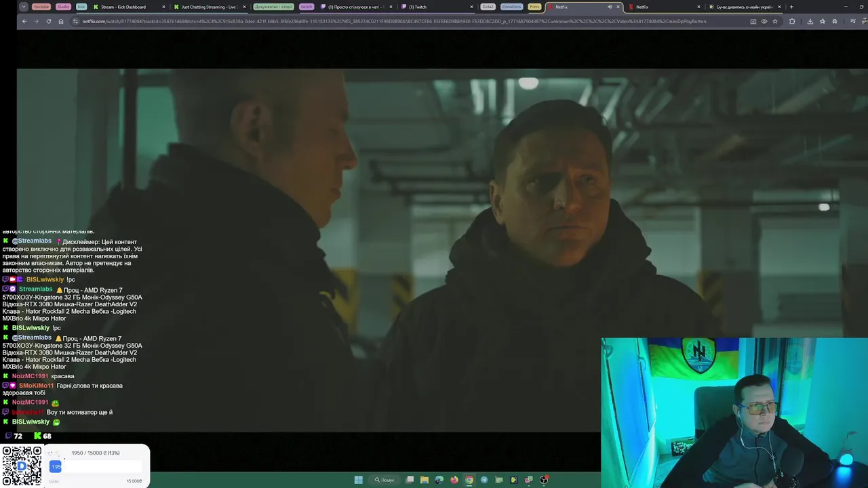The image size is (868, 488).
Task: View site information icon for netflix.com
Action: tap(75, 21)
